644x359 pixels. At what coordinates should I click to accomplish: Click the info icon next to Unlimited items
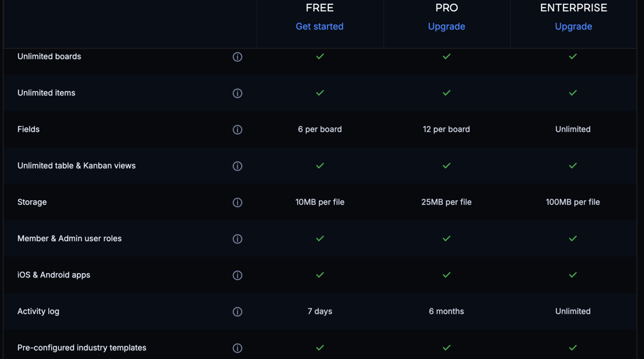click(237, 93)
